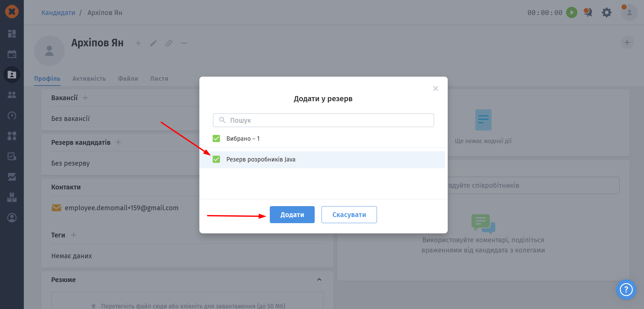644x309 pixels.
Task: Click the Скасувати button
Action: (349, 215)
